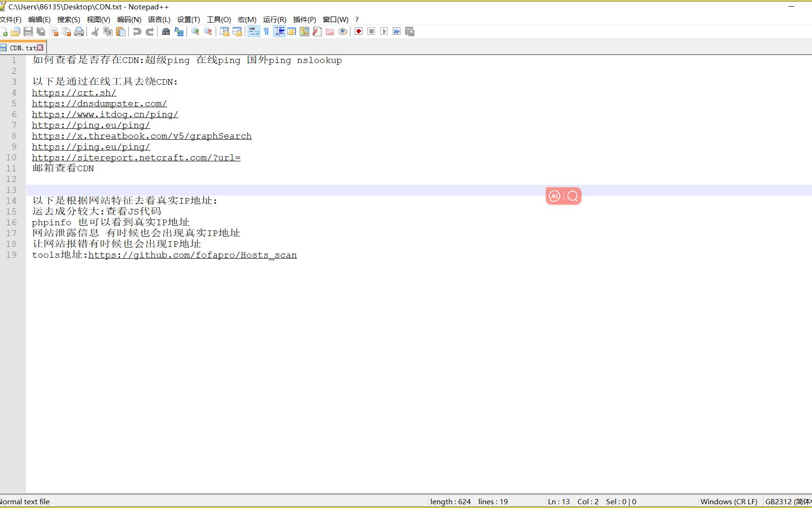This screenshot has width=812, height=508.
Task: Zoom out with the magnifier minus icon
Action: coord(208,32)
